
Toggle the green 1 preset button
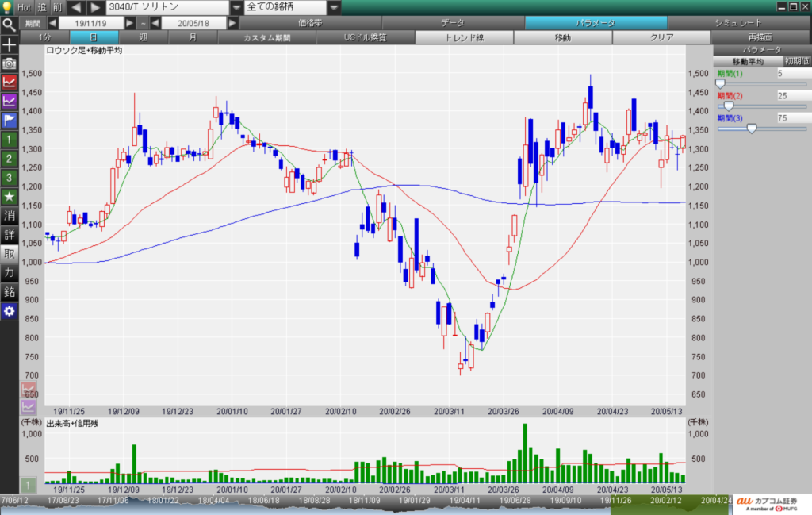(9, 139)
